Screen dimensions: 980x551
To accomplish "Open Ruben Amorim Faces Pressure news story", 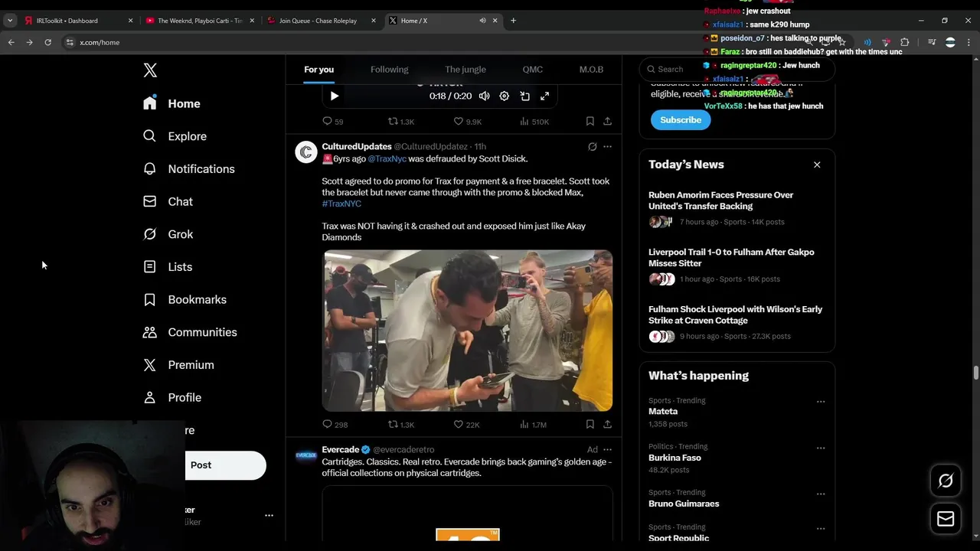I will click(737, 208).
